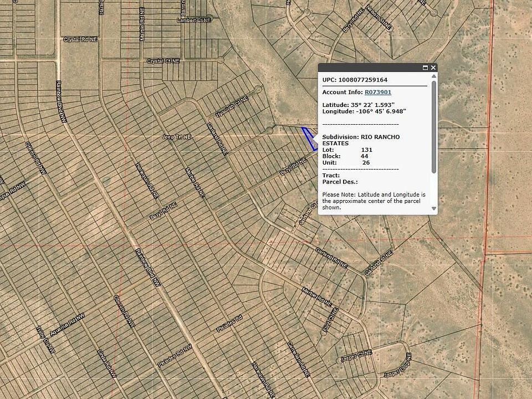The width and height of the screenshot is (532, 399).
Task: Click the Block 44 entry
Action: 345,156
